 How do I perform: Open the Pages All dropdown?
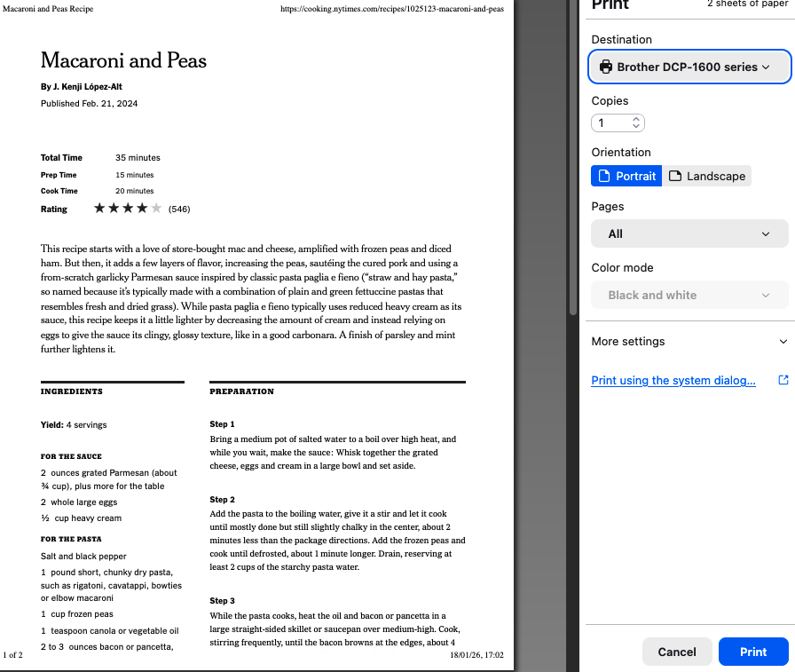point(689,233)
